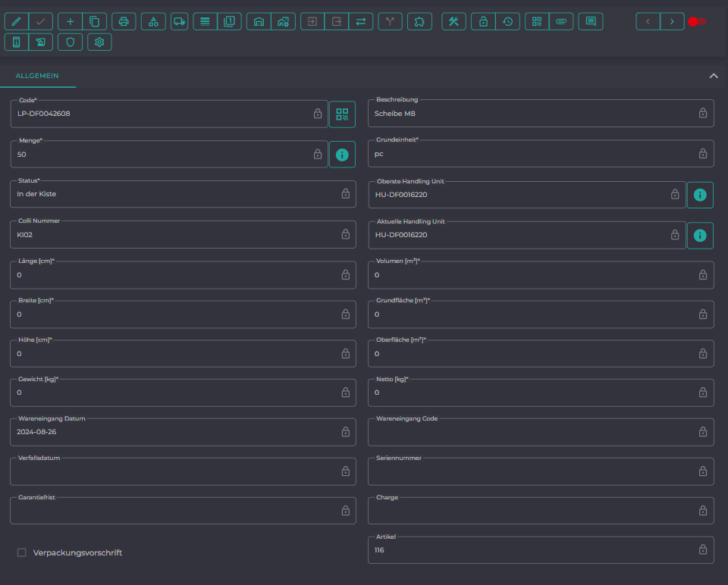Open info for Oberste Handling Unit
728x585 pixels.
(700, 195)
